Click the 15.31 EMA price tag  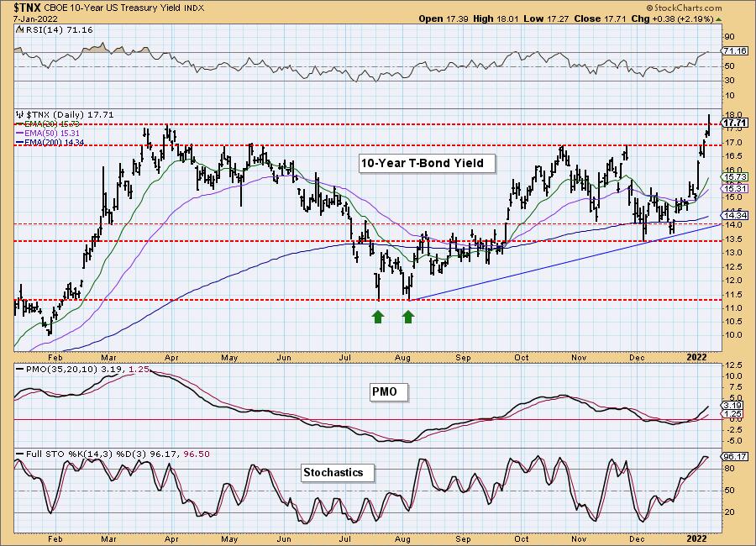tap(735, 189)
